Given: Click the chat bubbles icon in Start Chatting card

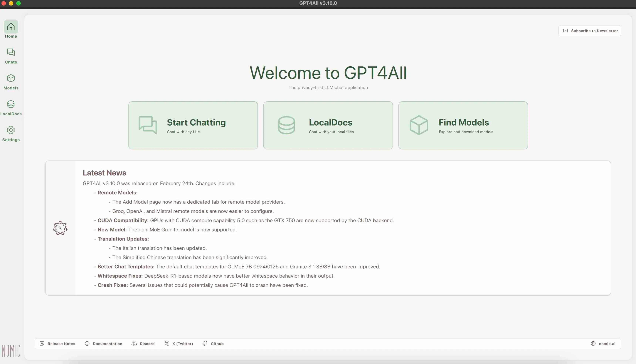Looking at the screenshot, I should coord(148,125).
